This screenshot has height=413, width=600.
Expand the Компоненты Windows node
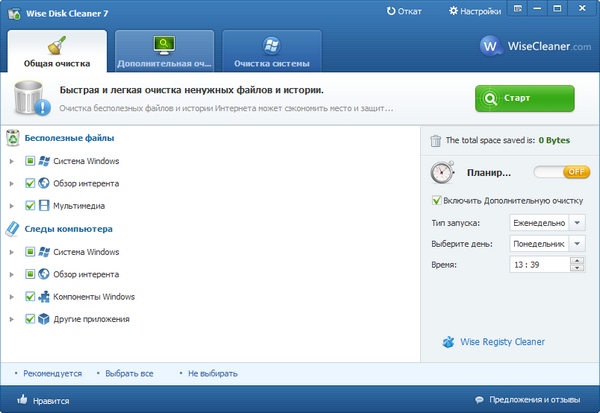coord(11,297)
